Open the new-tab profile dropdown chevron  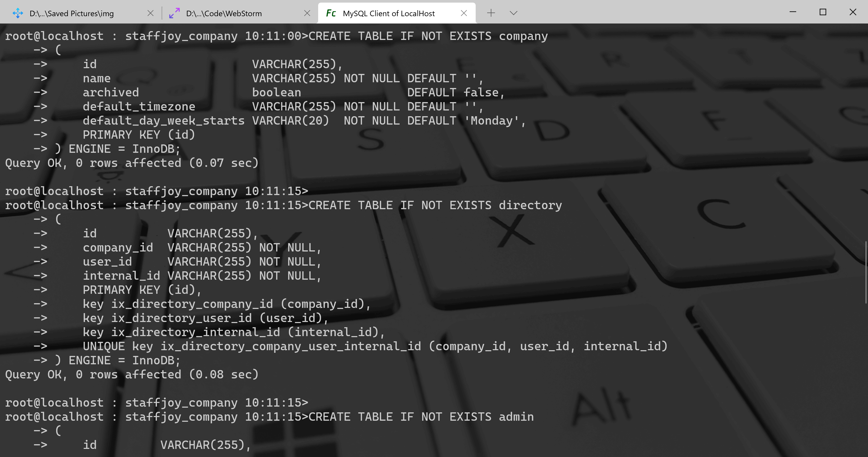tap(513, 13)
